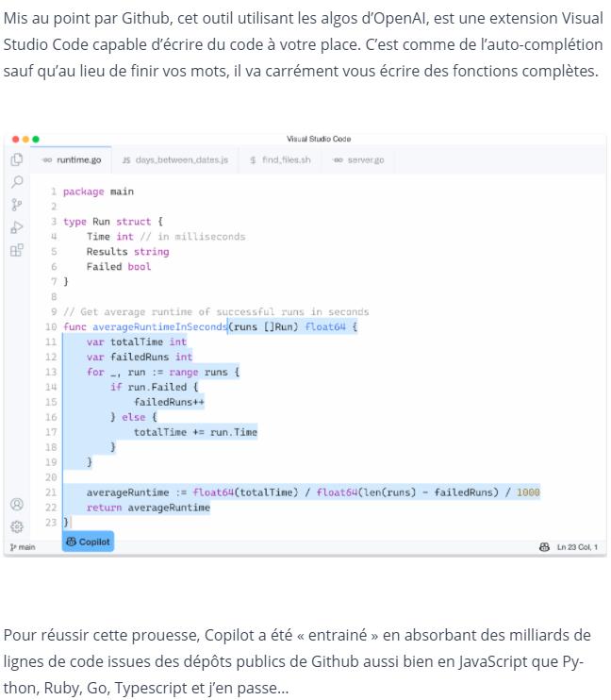Click the 'Results string' field line
Viewport: 611px width, 700px height.
coord(127,252)
